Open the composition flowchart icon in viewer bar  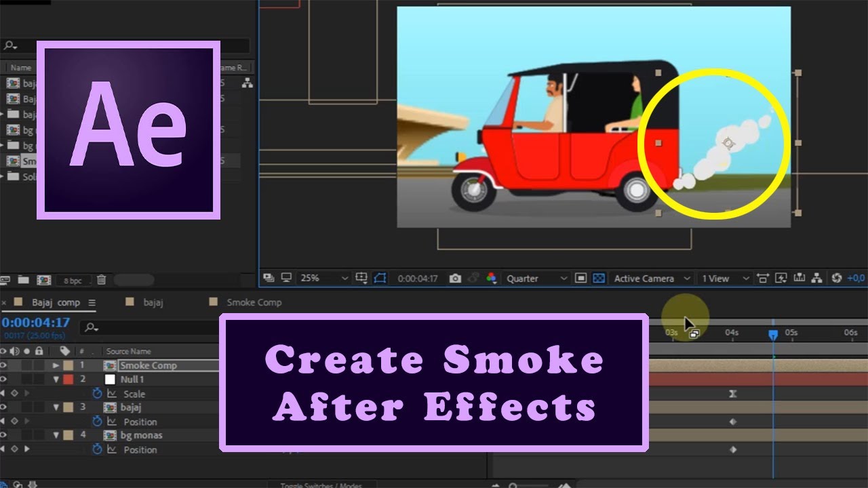(x=817, y=278)
